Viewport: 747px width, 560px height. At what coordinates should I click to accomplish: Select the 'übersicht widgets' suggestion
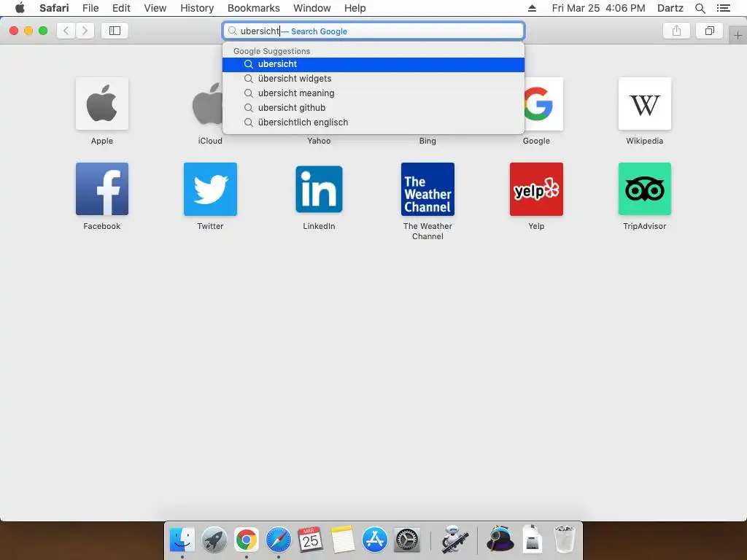[373, 79]
